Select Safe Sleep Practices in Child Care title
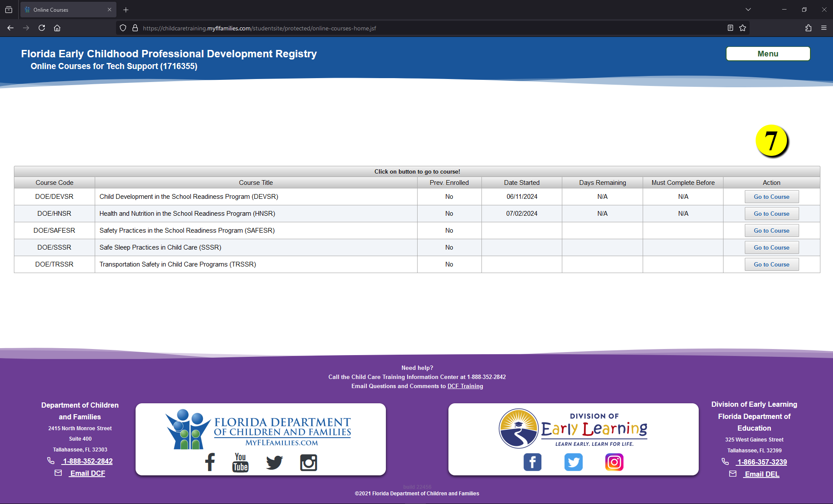This screenshot has width=833, height=504. coord(160,247)
